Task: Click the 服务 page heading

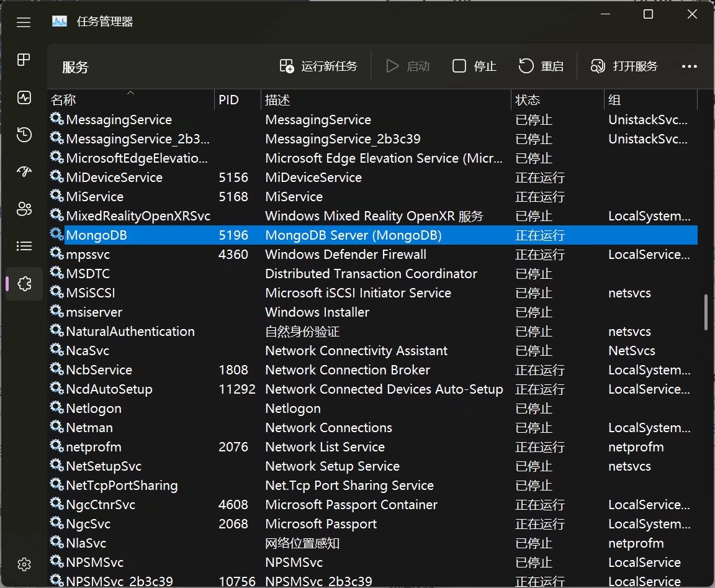Action: click(75, 67)
